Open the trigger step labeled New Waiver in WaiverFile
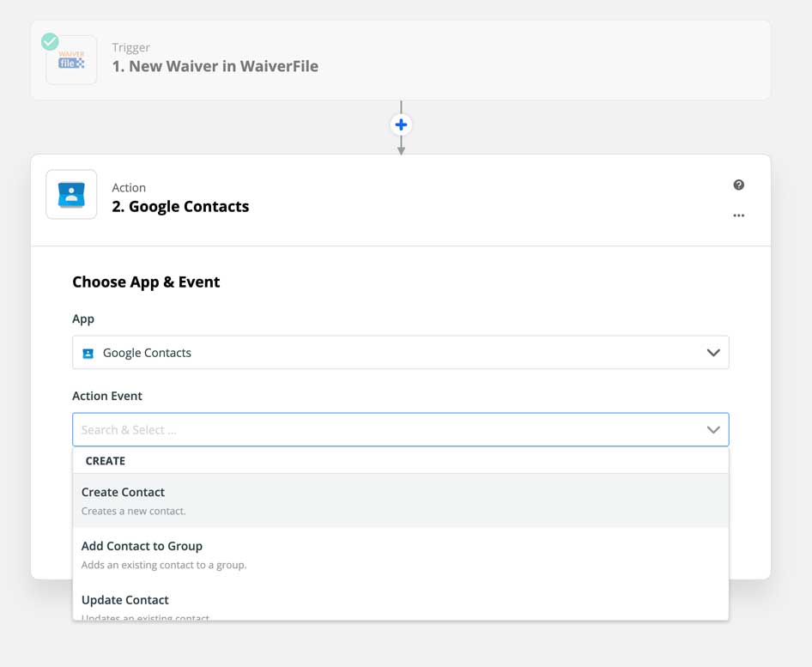Viewport: 812px width, 667px height. [x=215, y=66]
